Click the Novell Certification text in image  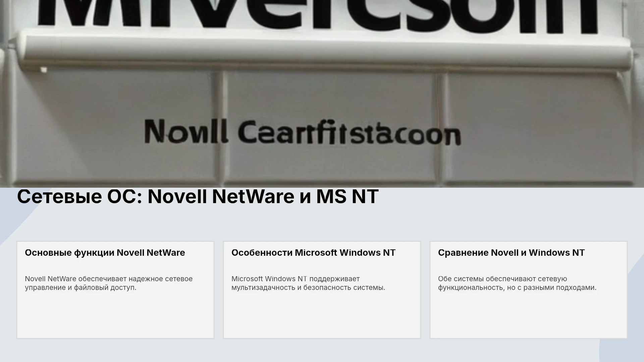pyautogui.click(x=303, y=132)
